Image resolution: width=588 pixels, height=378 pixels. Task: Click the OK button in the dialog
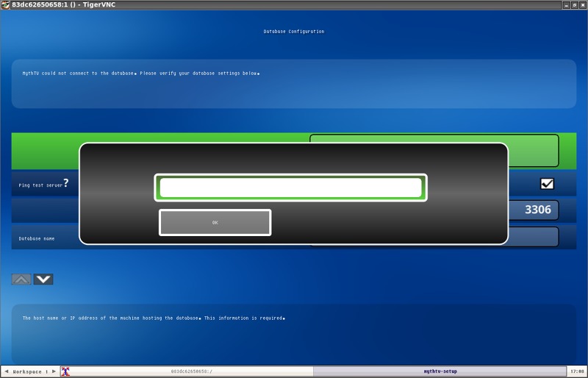(x=215, y=222)
